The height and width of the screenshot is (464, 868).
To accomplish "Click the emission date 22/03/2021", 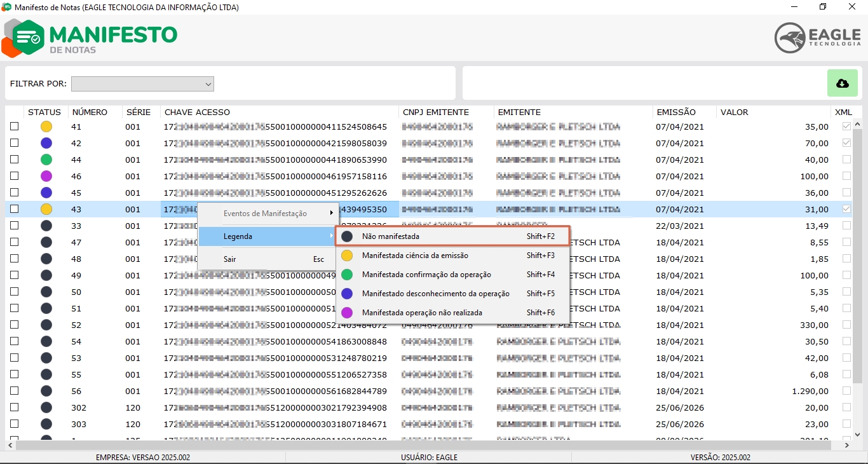I will (680, 226).
